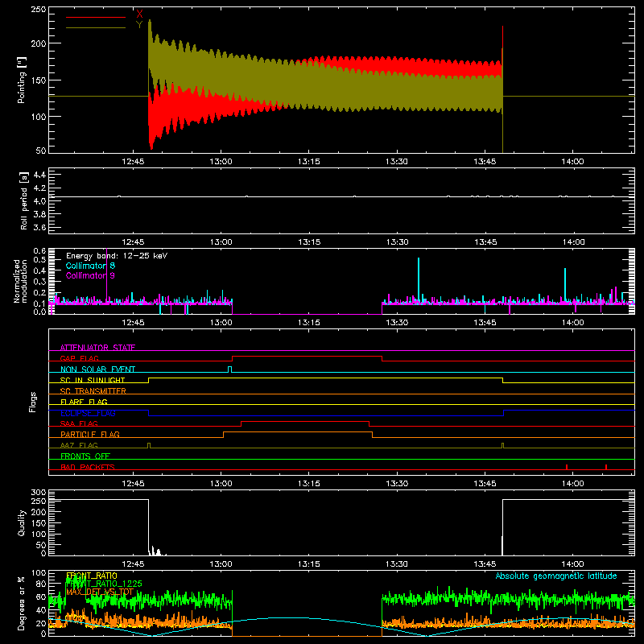Click the "Normalized modulation" axis title
This screenshot has width=644, height=644.
21,281
